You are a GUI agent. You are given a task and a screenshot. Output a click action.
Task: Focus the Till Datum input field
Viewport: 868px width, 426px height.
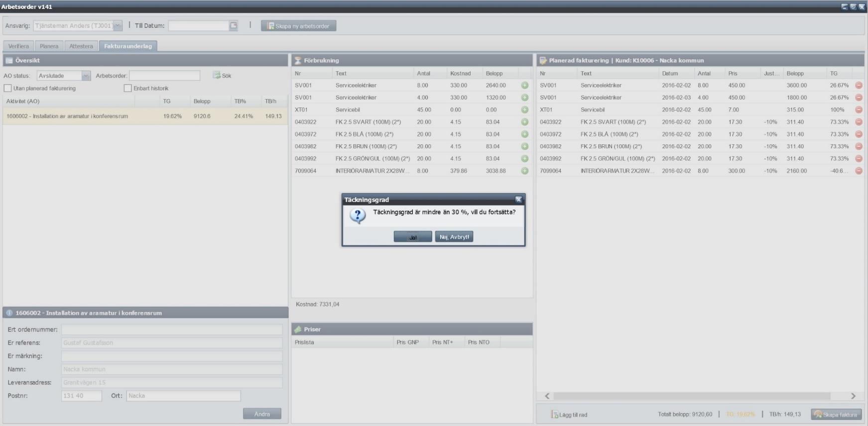199,25
